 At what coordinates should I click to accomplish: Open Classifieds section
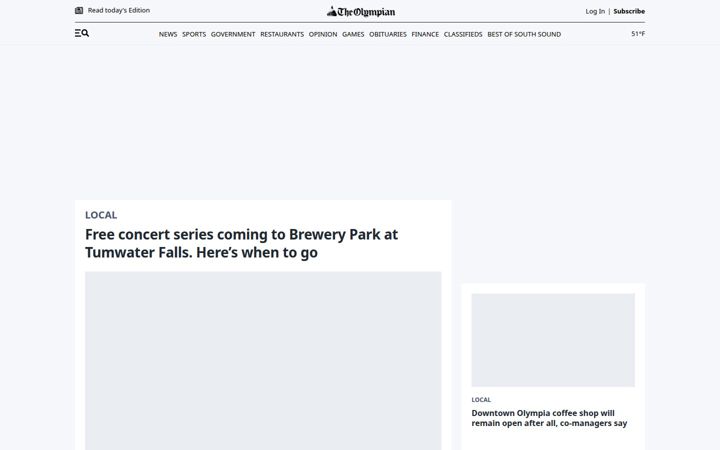463,34
